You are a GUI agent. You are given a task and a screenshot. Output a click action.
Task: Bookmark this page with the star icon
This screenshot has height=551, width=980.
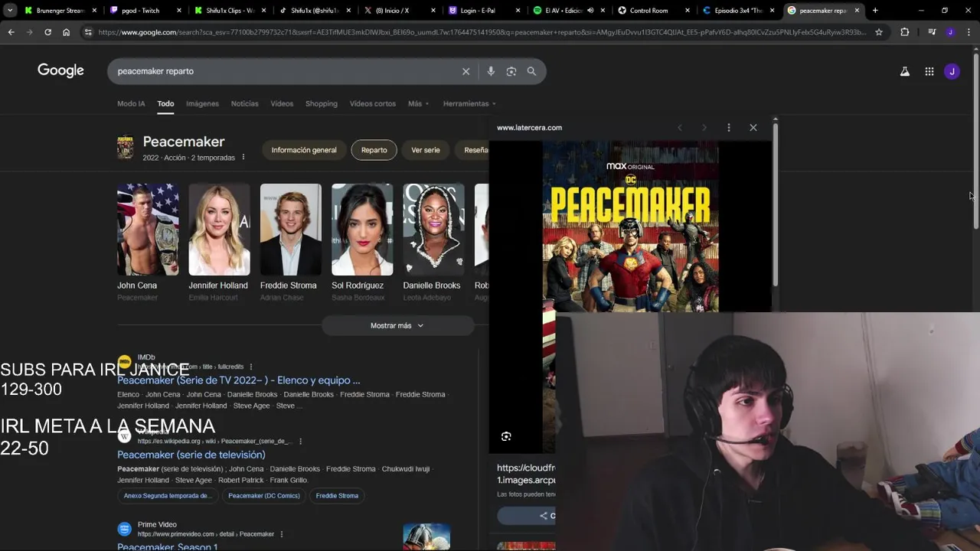(x=879, y=32)
